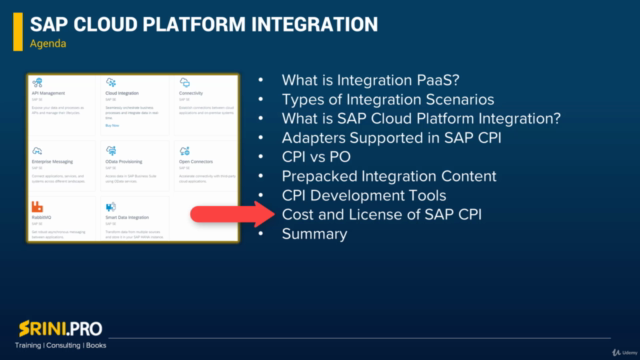Select the 'Open Connectors' tile label
Screen dimensions: 640x360
click(x=196, y=162)
